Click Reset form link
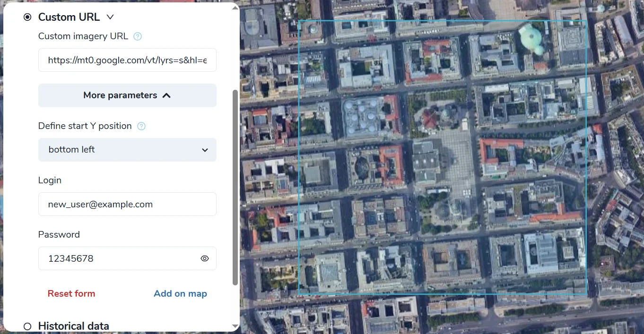 tap(71, 293)
